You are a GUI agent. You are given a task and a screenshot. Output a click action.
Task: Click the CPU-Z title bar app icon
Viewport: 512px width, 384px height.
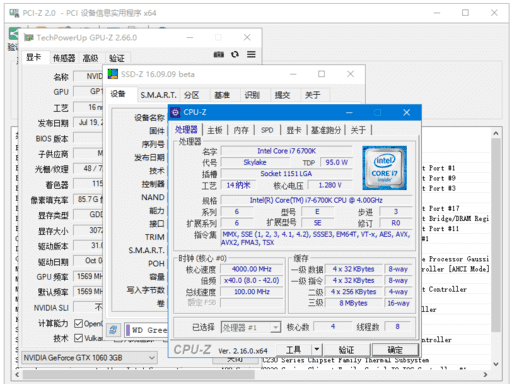coord(176,113)
